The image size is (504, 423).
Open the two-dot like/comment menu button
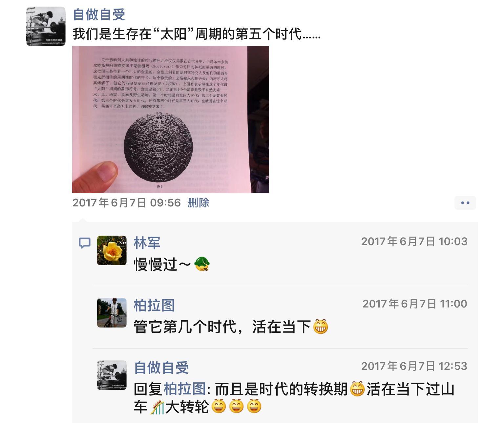pyautogui.click(x=465, y=203)
